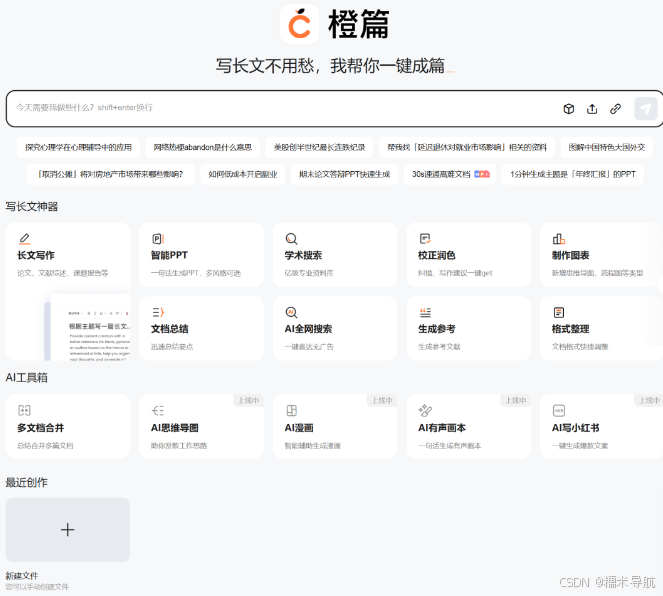
Task: Click the AI写小红书 icon
Action: point(559,410)
